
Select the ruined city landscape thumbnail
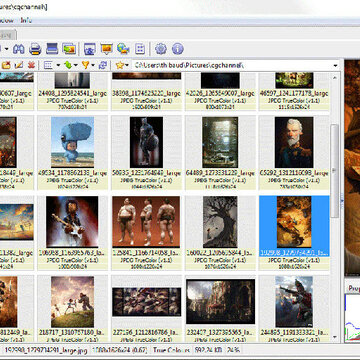(220, 302)
